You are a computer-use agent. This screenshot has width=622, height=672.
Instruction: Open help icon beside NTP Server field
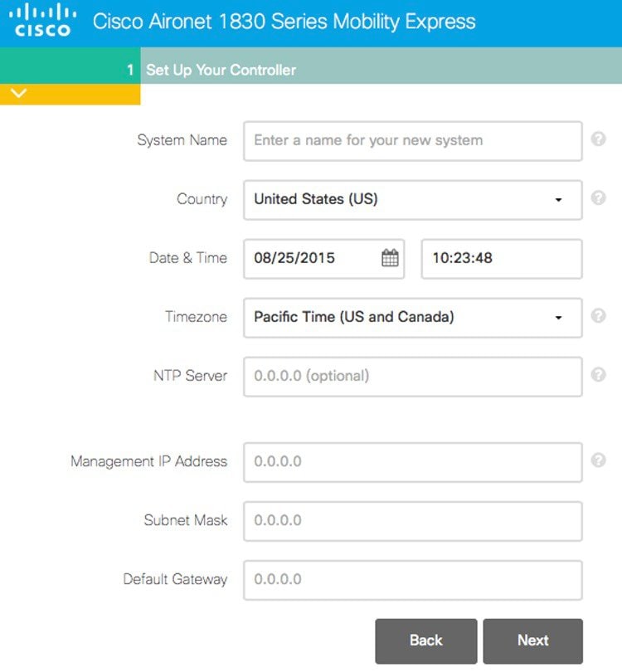598,374
